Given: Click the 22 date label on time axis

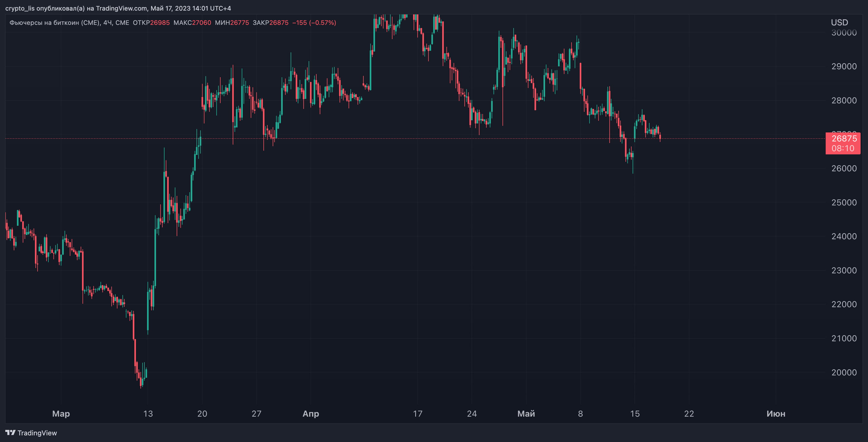Looking at the screenshot, I should (x=689, y=414).
